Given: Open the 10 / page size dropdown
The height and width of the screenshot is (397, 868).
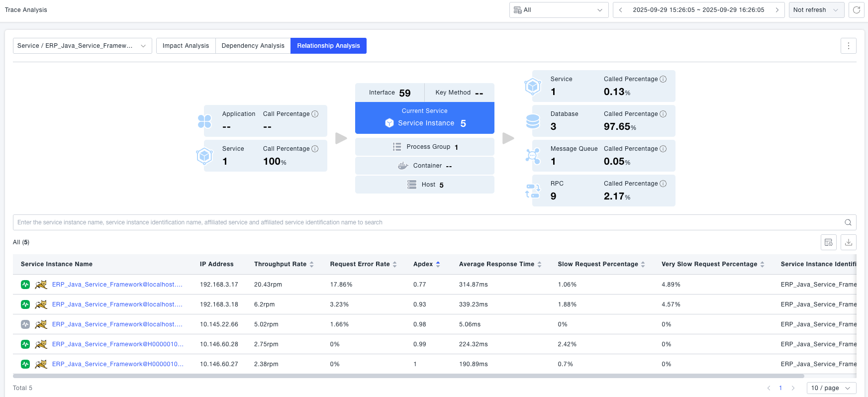Looking at the screenshot, I should [x=831, y=388].
